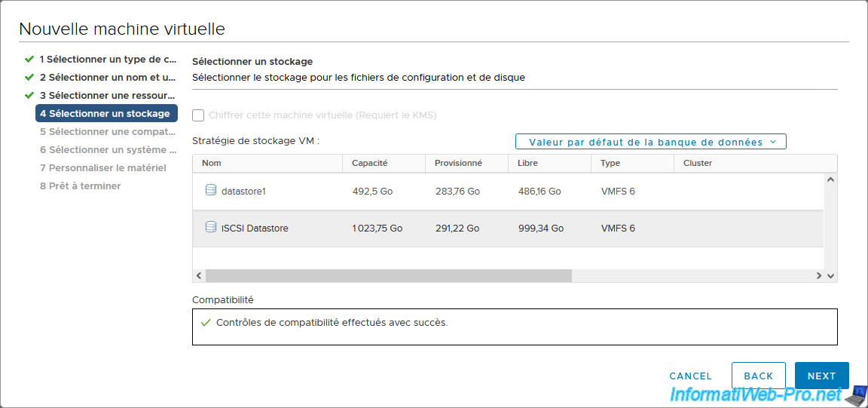Enable the Chiffrer cette machine virtuelle checkbox
The width and height of the screenshot is (868, 408).
[x=198, y=115]
